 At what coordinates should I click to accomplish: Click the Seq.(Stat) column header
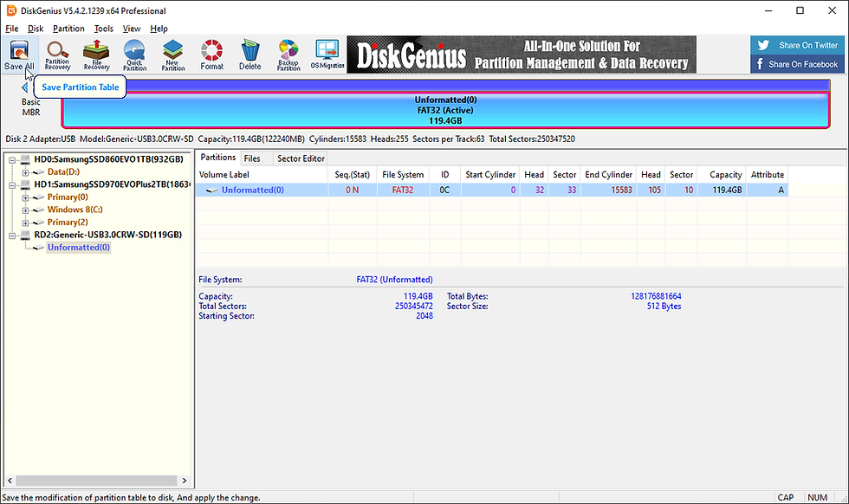(x=353, y=175)
